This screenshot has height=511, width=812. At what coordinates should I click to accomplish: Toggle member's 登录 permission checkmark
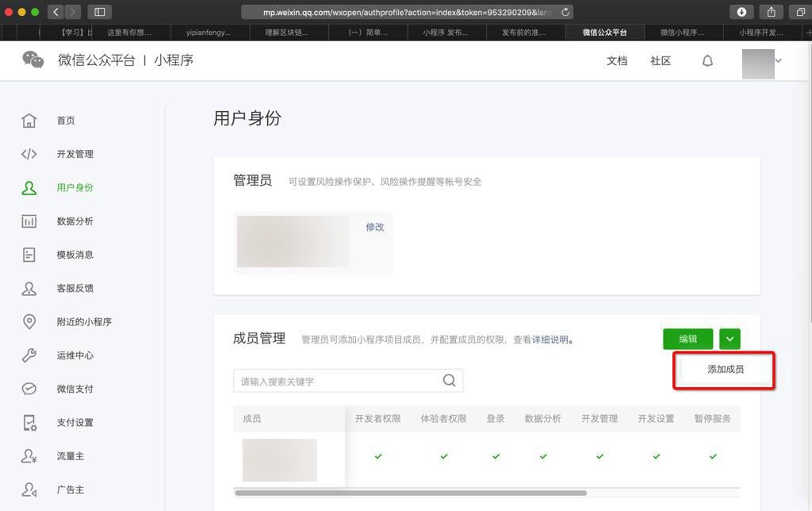coord(496,456)
